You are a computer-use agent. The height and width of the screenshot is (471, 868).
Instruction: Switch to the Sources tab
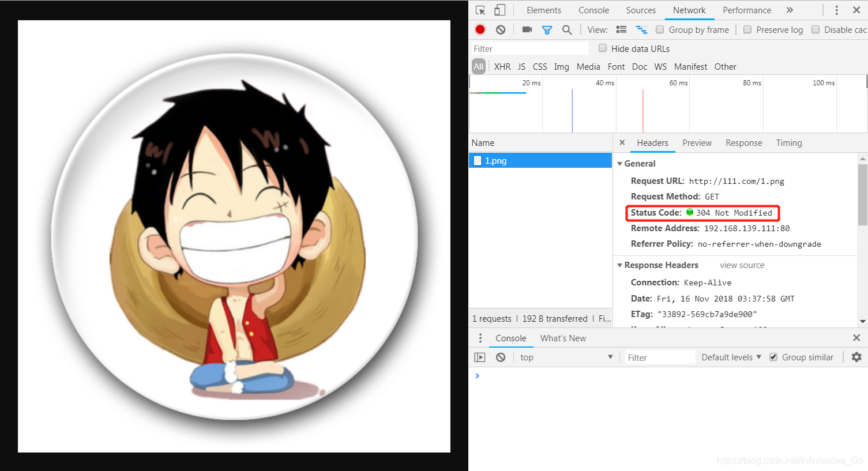point(641,10)
